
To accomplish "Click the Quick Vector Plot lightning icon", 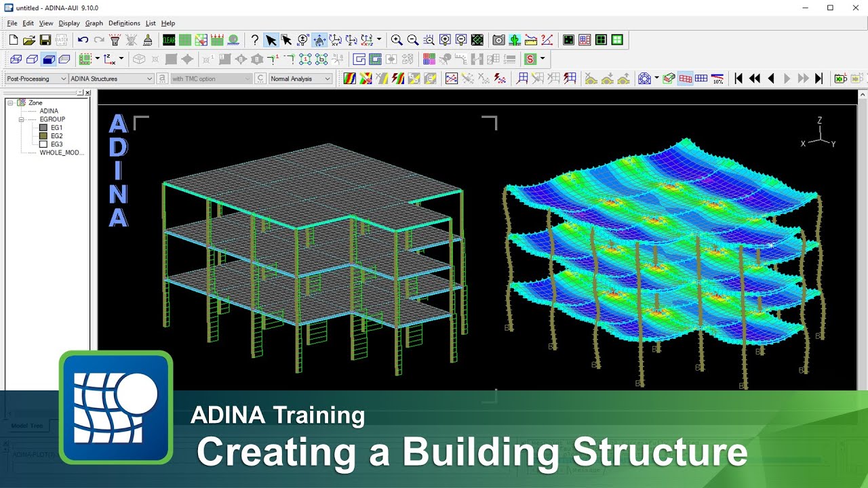I will pos(500,79).
